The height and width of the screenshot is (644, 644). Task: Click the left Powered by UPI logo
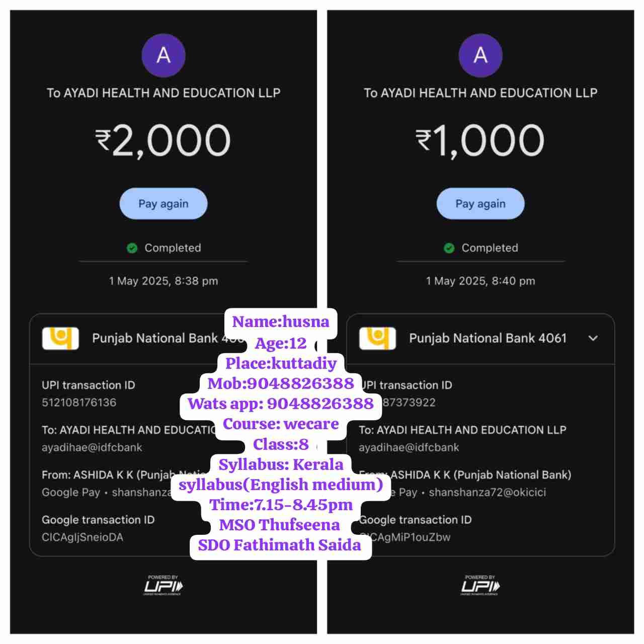click(x=164, y=586)
